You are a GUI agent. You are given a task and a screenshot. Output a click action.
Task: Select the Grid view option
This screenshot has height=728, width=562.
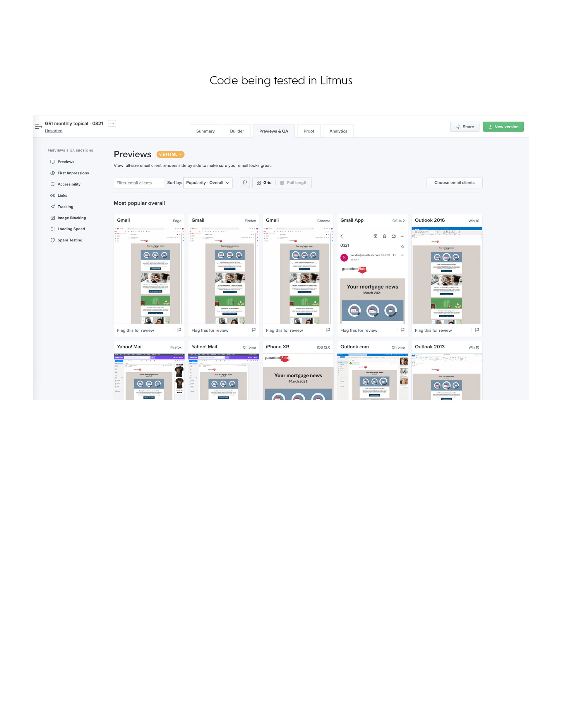(264, 183)
